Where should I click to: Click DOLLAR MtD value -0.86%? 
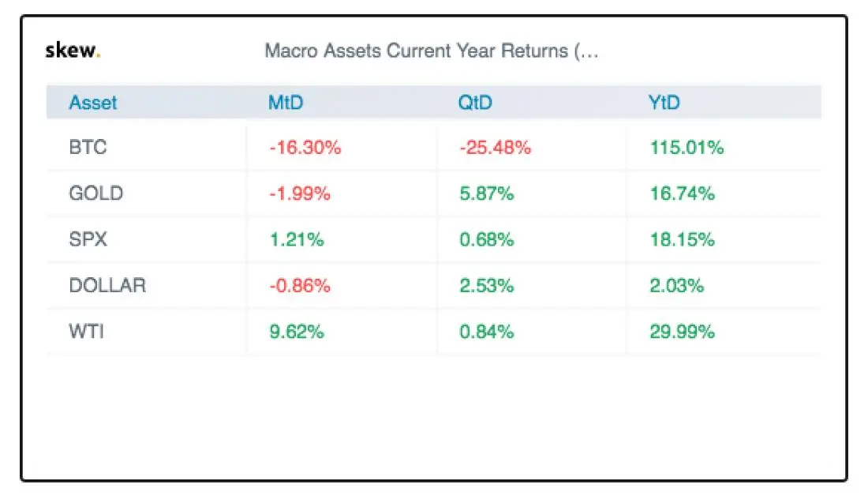pos(300,285)
